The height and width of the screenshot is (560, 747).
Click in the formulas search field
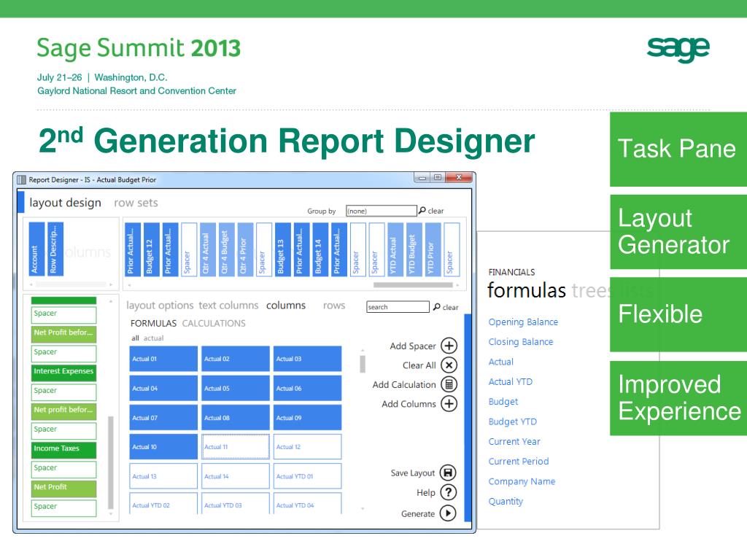pyautogui.click(x=398, y=307)
